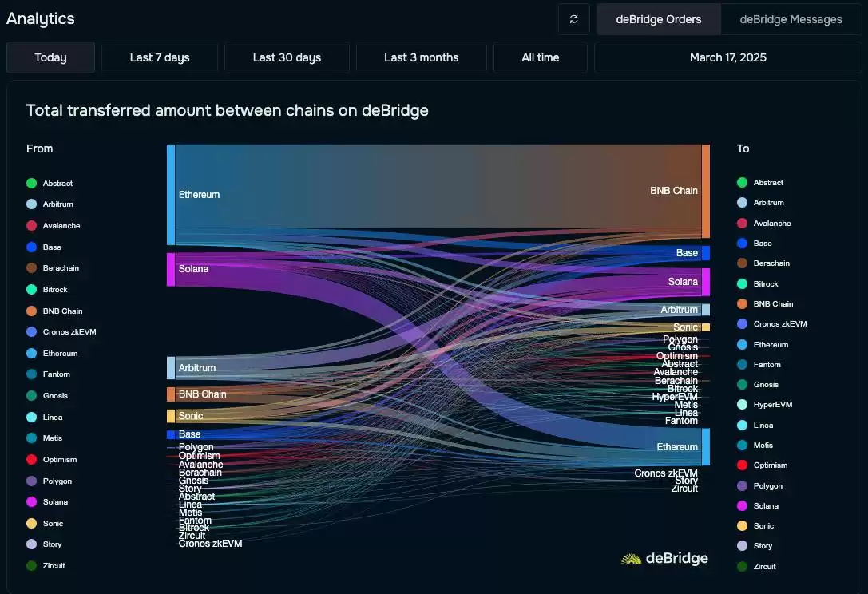
Task: Click Cronos zkEVM in the To legend
Action: [772, 324]
